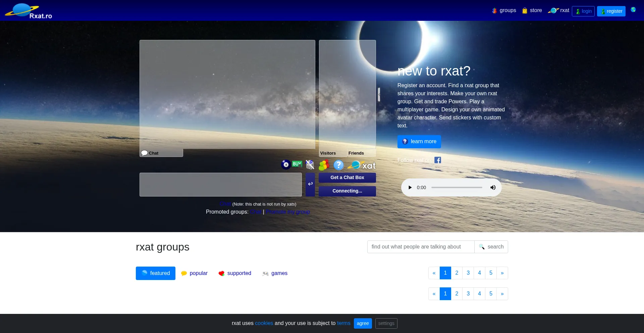Click Get a Chat Box
Screen dimensions: 644x333
pos(347,178)
